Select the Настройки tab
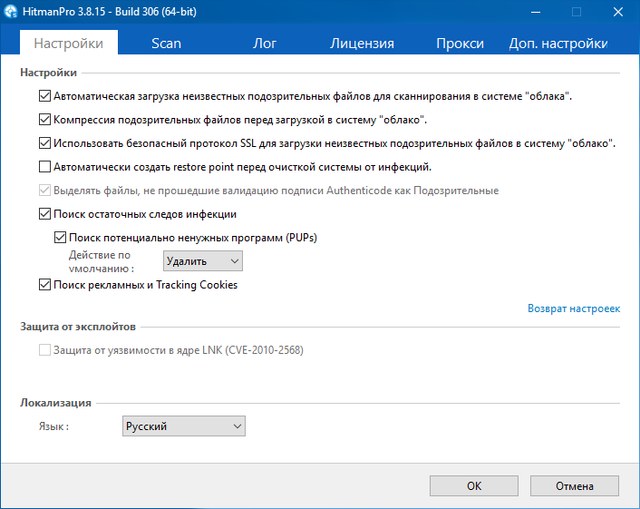640x509 pixels. (x=68, y=43)
